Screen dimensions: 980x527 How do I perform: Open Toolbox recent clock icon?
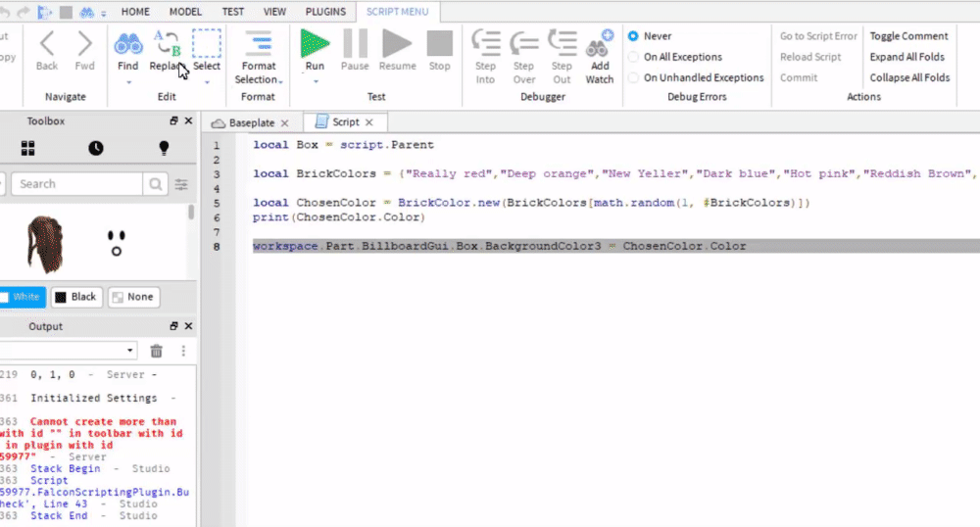(x=96, y=148)
